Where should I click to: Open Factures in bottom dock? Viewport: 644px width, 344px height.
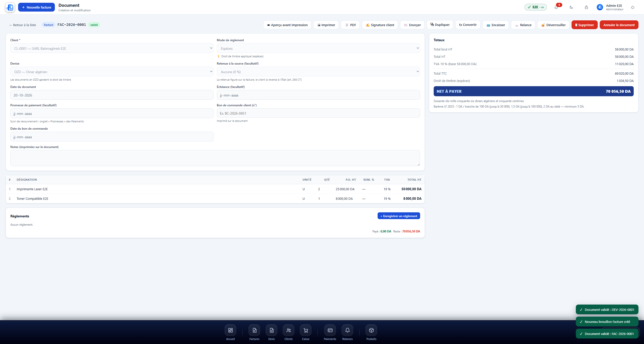click(x=254, y=332)
